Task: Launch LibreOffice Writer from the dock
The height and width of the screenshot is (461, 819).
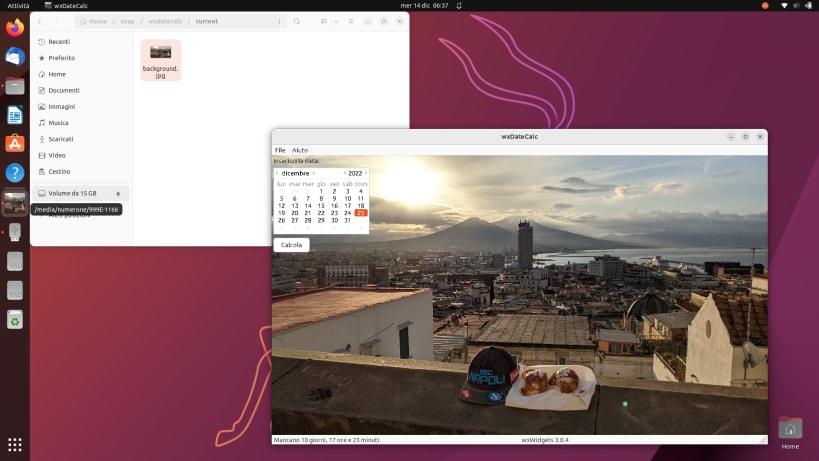Action: coord(15,115)
